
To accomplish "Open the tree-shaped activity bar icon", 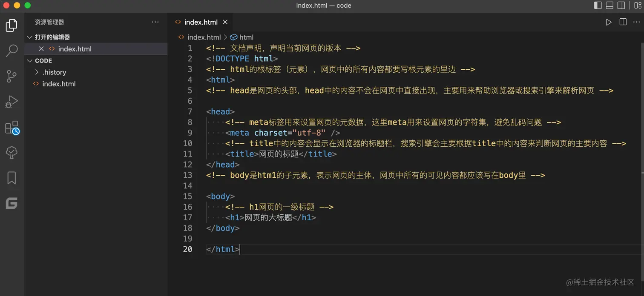I will point(11,153).
